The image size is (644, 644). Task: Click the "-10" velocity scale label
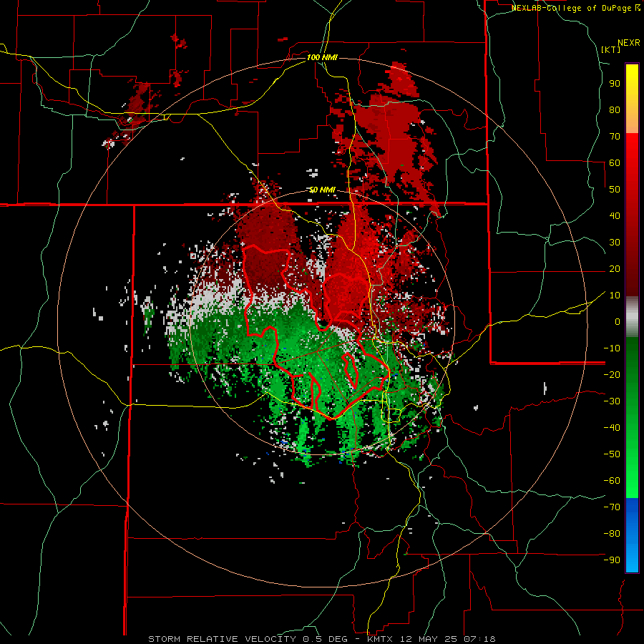612,348
